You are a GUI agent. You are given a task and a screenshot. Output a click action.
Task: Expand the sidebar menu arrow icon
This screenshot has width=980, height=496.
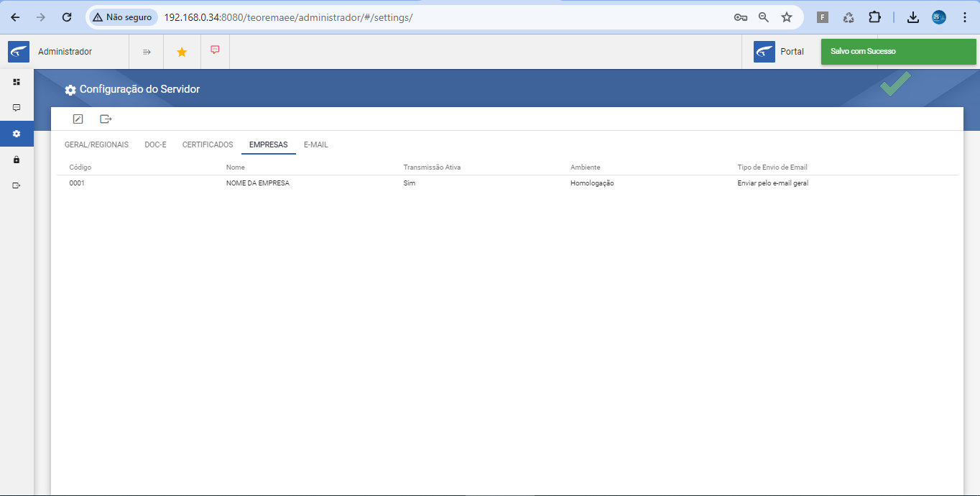click(147, 52)
